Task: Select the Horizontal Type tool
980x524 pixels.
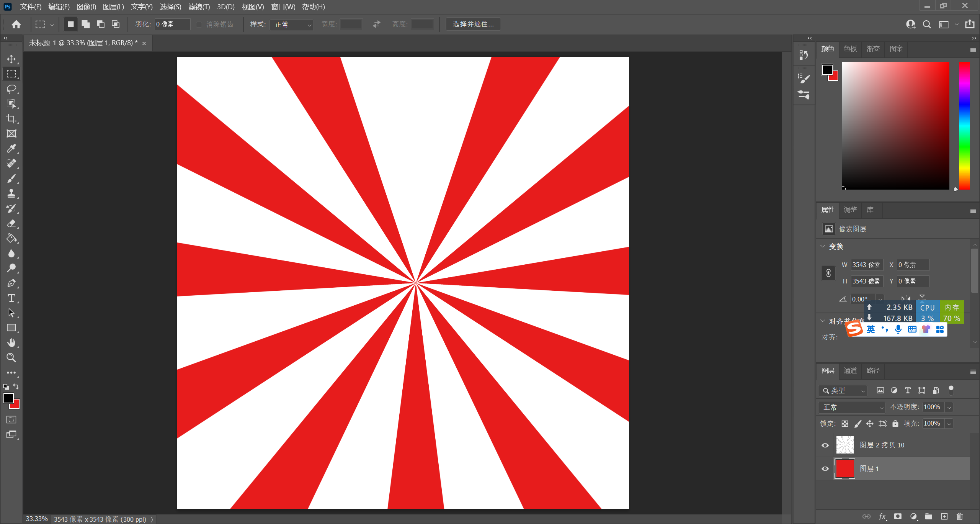Action: (11, 298)
